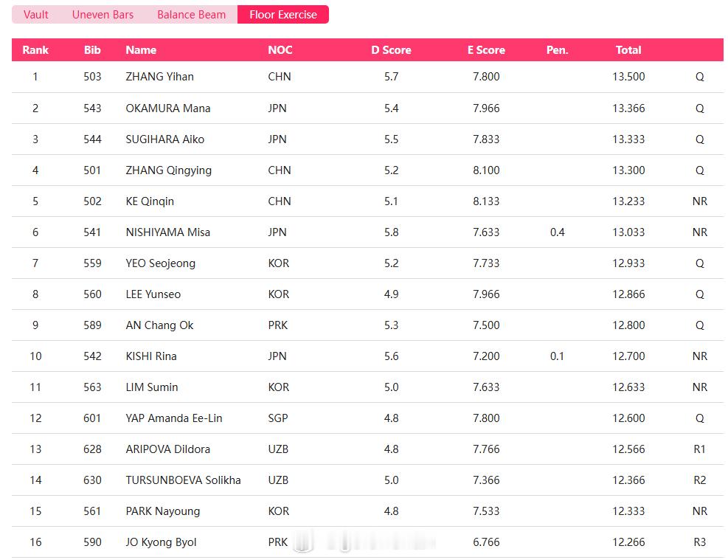Sort by the Total column header
The height and width of the screenshot is (560, 728).
click(x=628, y=50)
